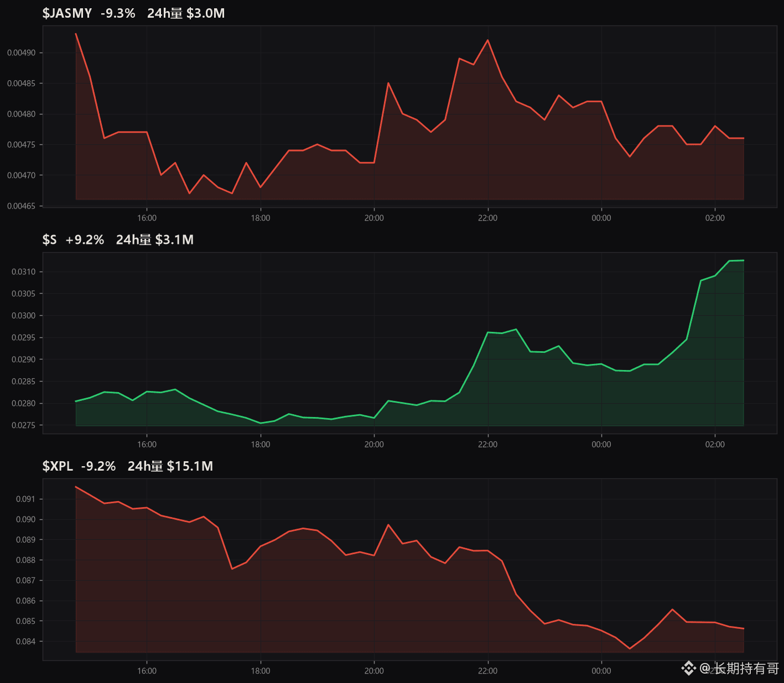Click the 0.00470 price axis label
The width and height of the screenshot is (784, 683).
point(21,175)
